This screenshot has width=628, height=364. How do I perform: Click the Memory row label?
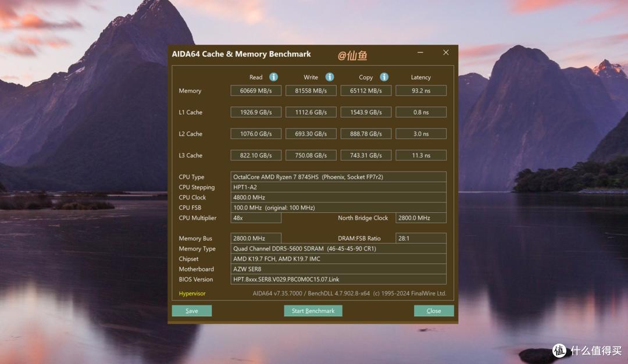click(x=190, y=91)
